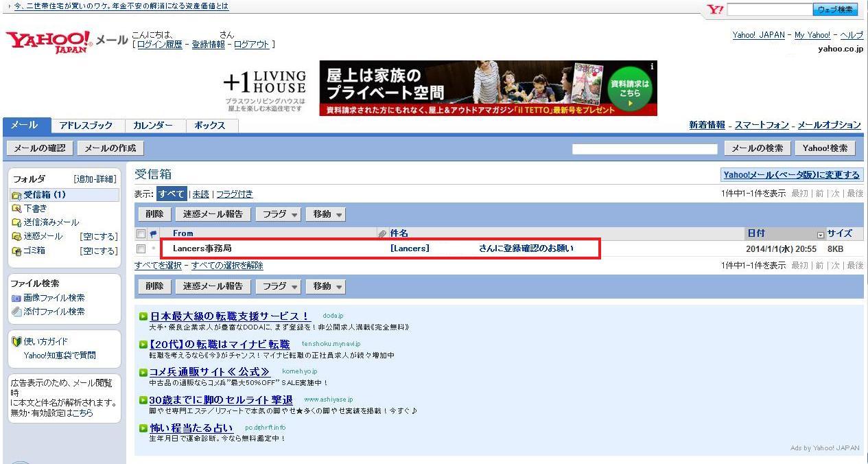The width and height of the screenshot is (868, 464).
Task: Empty trash with ゴミ箱 空にする link
Action: coord(99,251)
